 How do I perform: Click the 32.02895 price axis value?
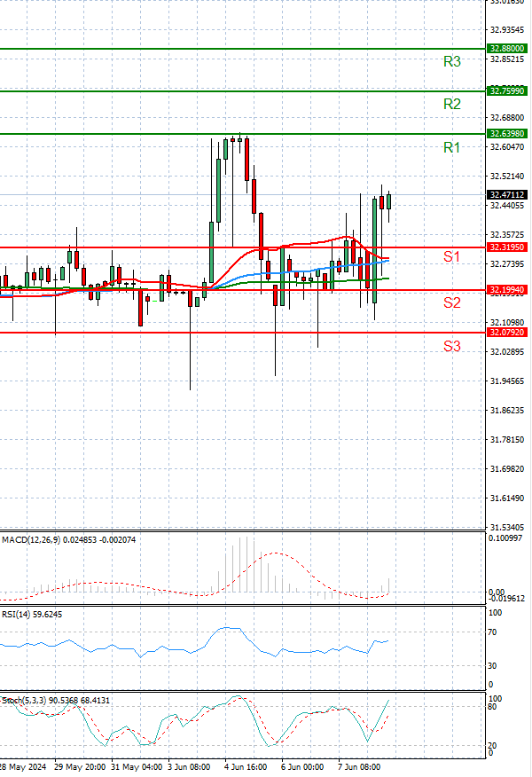(x=507, y=352)
